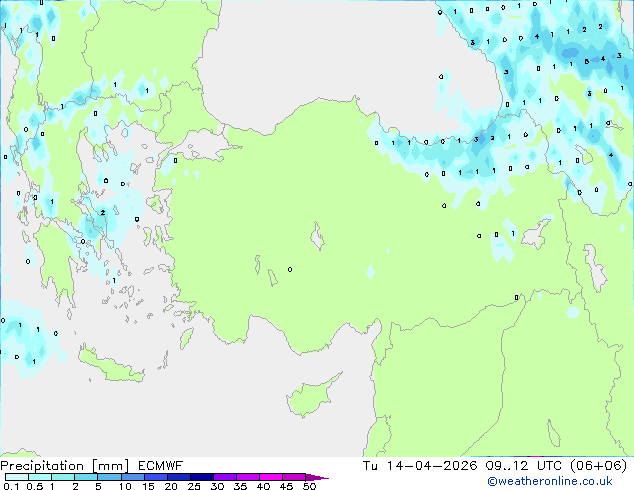
Task: Click the legend label "35"
Action: pos(240,486)
